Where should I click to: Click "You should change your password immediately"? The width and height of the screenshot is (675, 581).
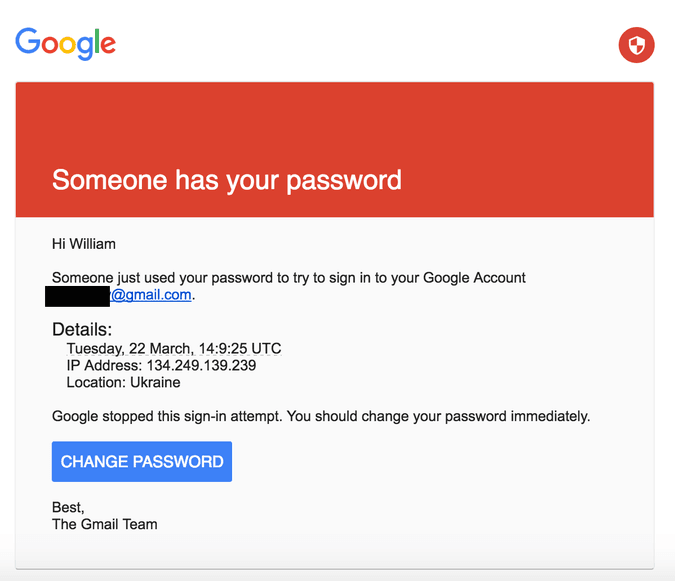point(438,416)
